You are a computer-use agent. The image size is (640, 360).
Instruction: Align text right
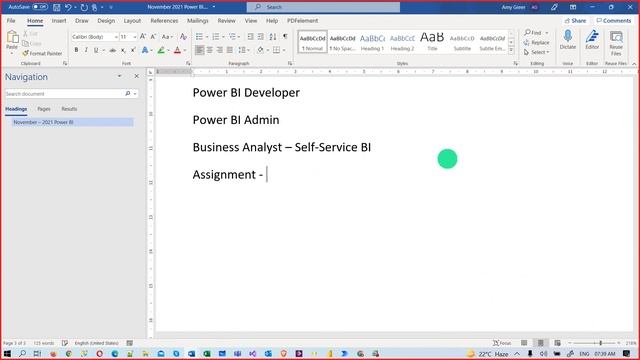click(x=220, y=50)
